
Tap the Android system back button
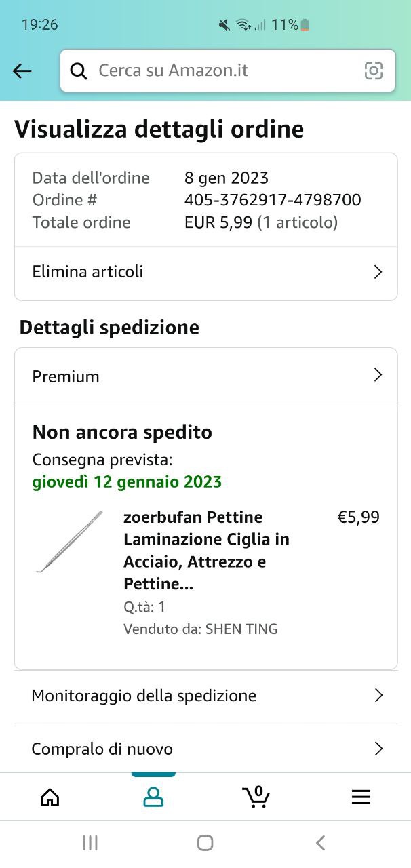(x=321, y=843)
